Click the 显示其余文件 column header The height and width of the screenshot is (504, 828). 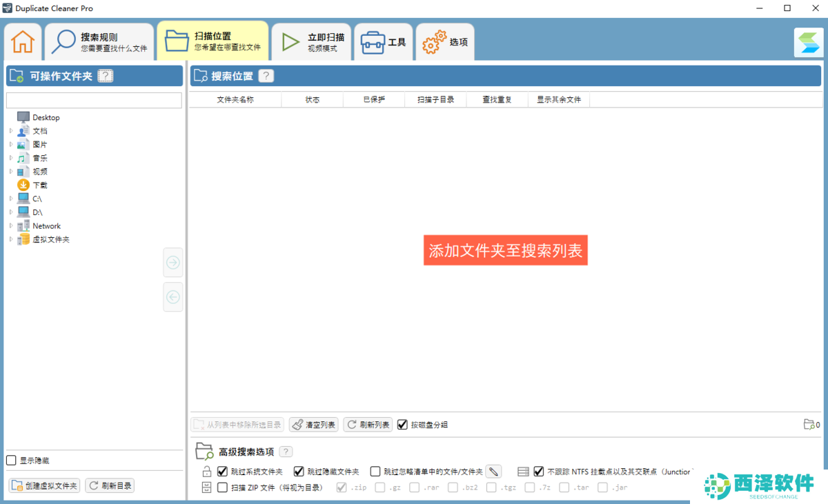click(559, 100)
